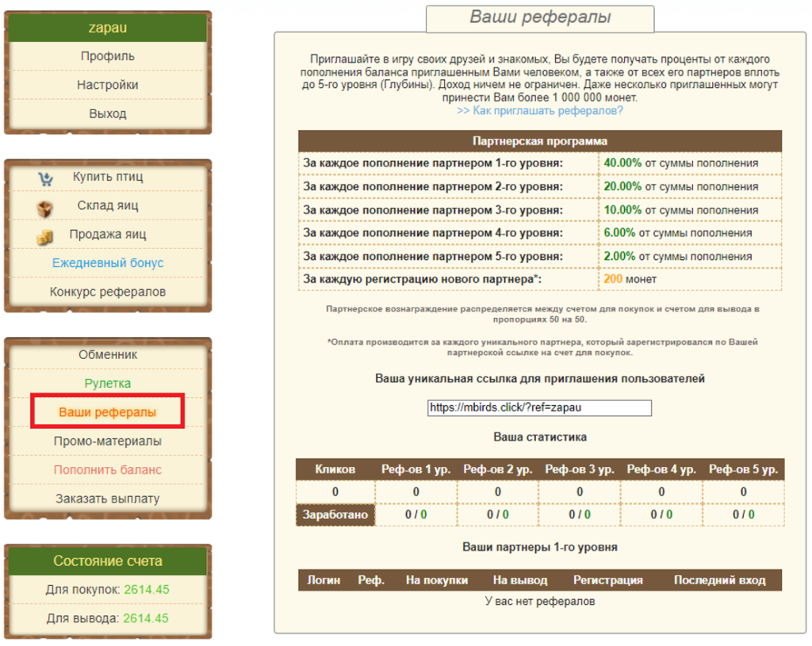The width and height of the screenshot is (812, 646).
Task: Click the 'Как приглашать рефералов?' link
Action: [539, 111]
